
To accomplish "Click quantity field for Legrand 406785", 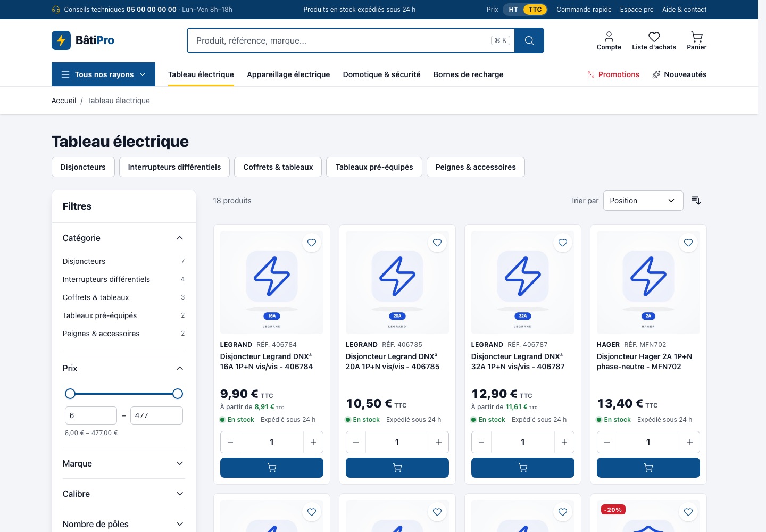I will pyautogui.click(x=397, y=442).
